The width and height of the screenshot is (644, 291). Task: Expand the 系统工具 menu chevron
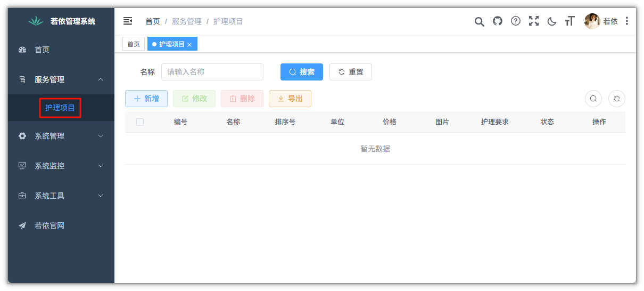click(x=101, y=196)
